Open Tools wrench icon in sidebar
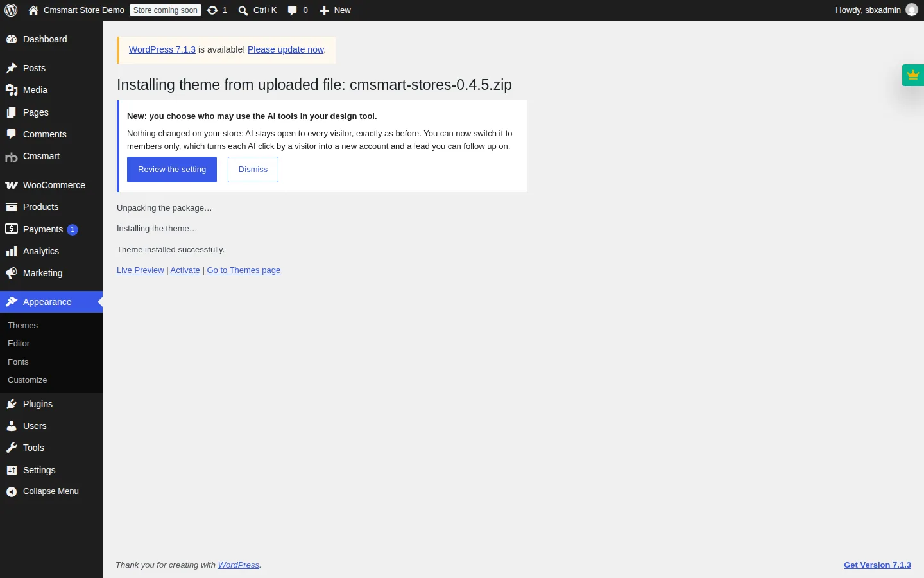 coord(12,448)
